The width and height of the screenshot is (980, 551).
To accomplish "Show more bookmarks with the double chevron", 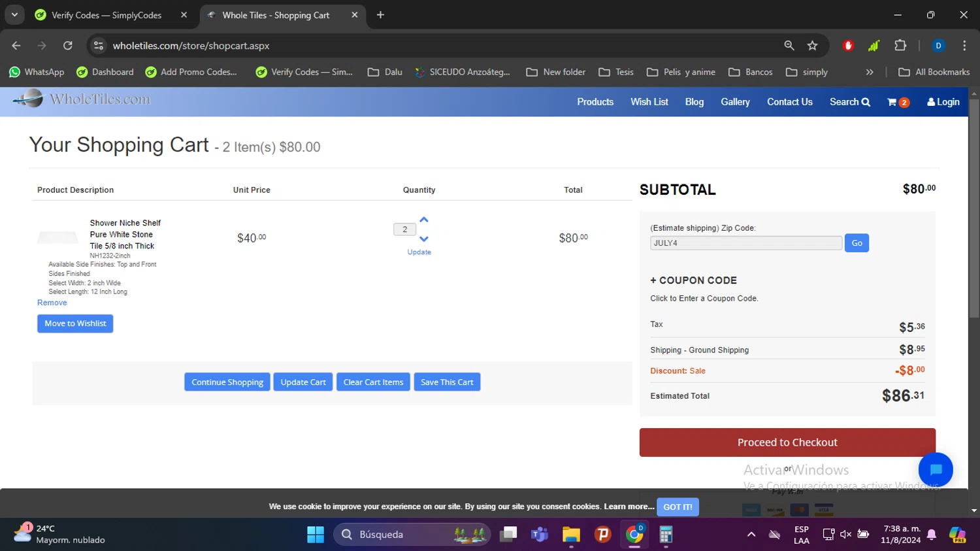I will click(x=870, y=72).
